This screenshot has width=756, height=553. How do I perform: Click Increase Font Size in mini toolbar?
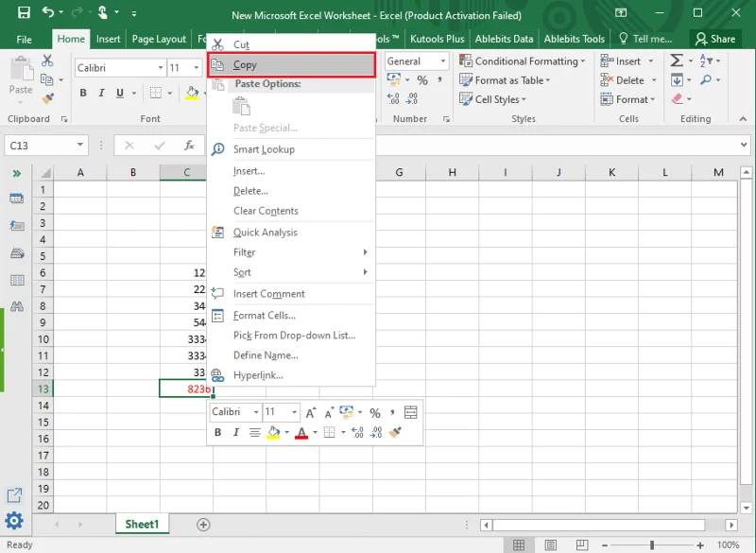pyautogui.click(x=311, y=413)
